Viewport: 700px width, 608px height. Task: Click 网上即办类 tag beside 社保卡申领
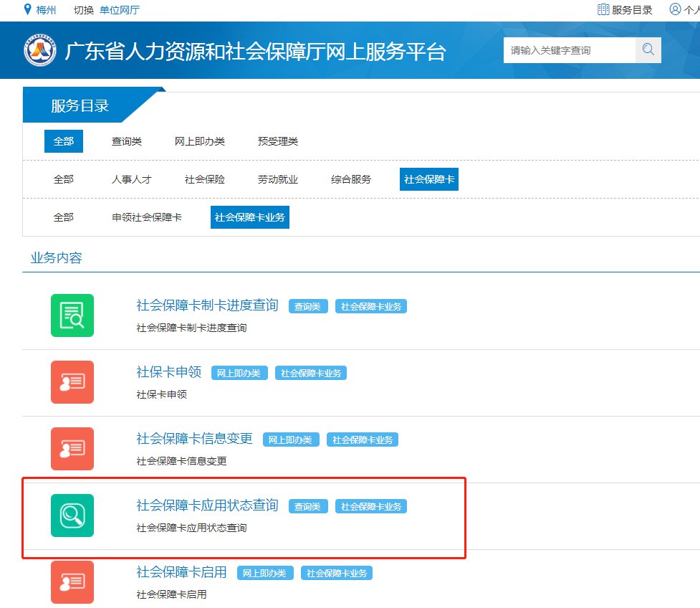coord(239,373)
